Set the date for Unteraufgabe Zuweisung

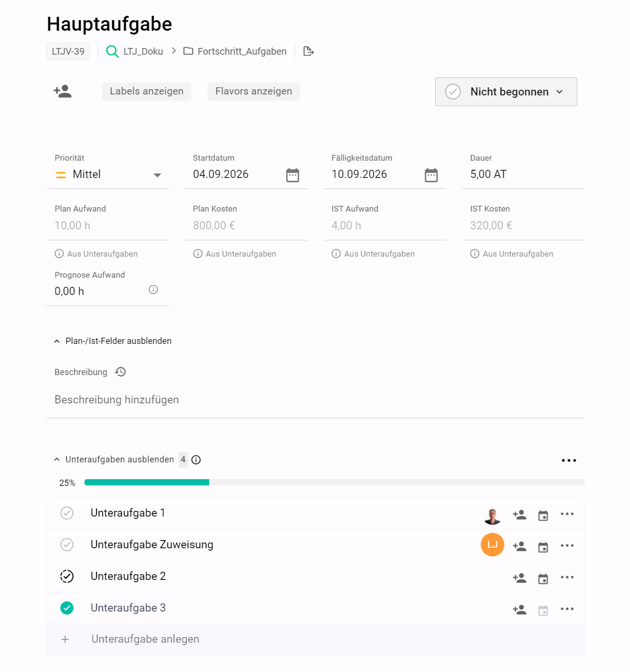click(x=543, y=547)
